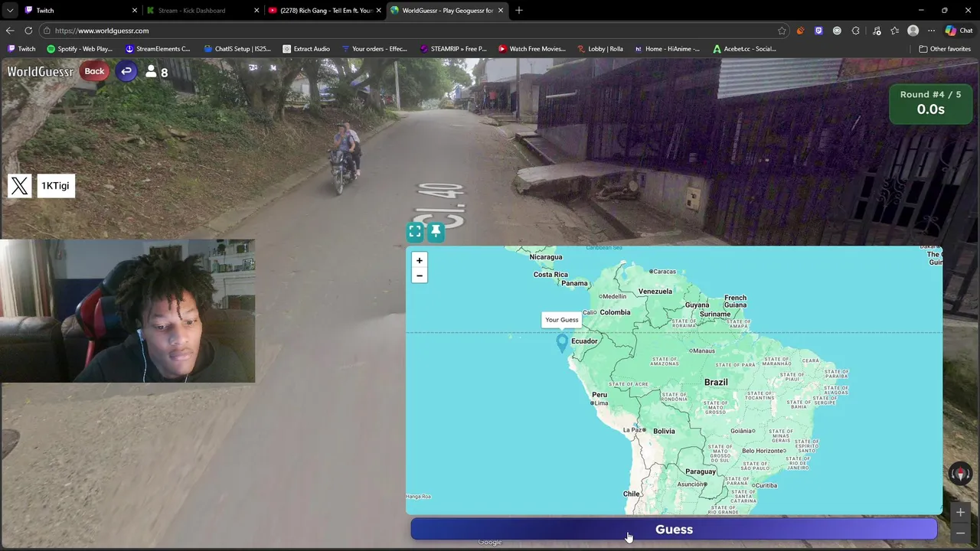This screenshot has height=551, width=980.
Task: Open the X social media icon
Action: (x=20, y=185)
